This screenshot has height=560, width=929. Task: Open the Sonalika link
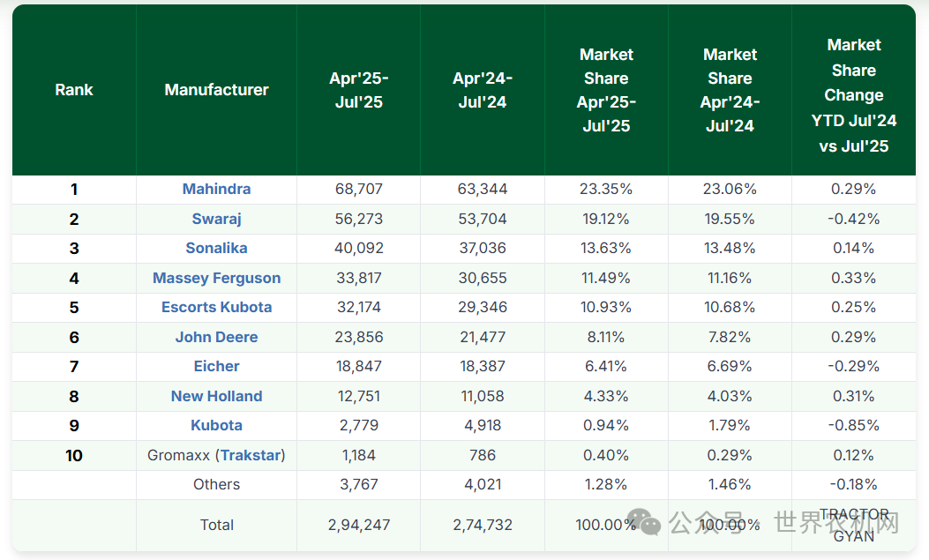(x=216, y=248)
